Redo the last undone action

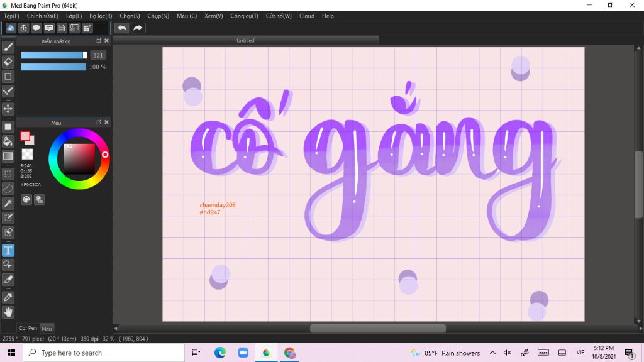coord(138,28)
